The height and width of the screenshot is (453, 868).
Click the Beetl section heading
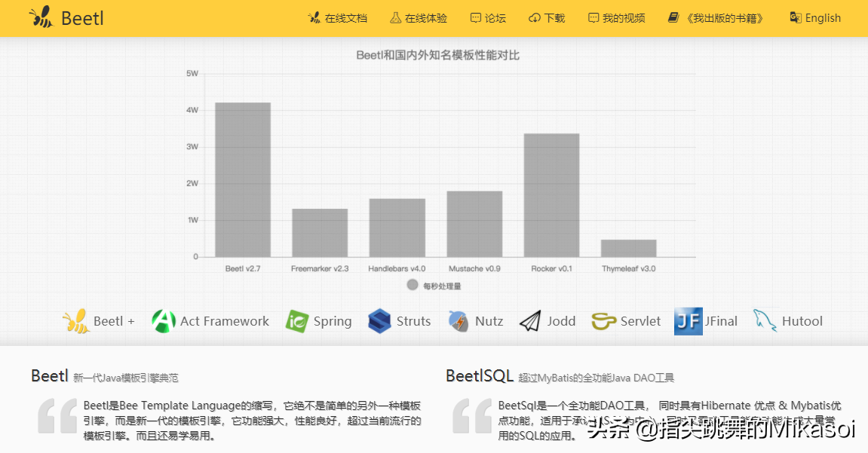[49, 375]
